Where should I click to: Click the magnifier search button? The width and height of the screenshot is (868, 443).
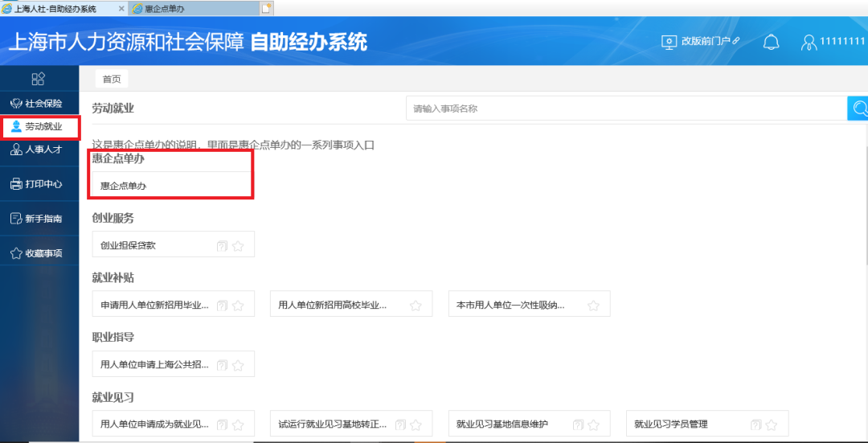click(858, 109)
